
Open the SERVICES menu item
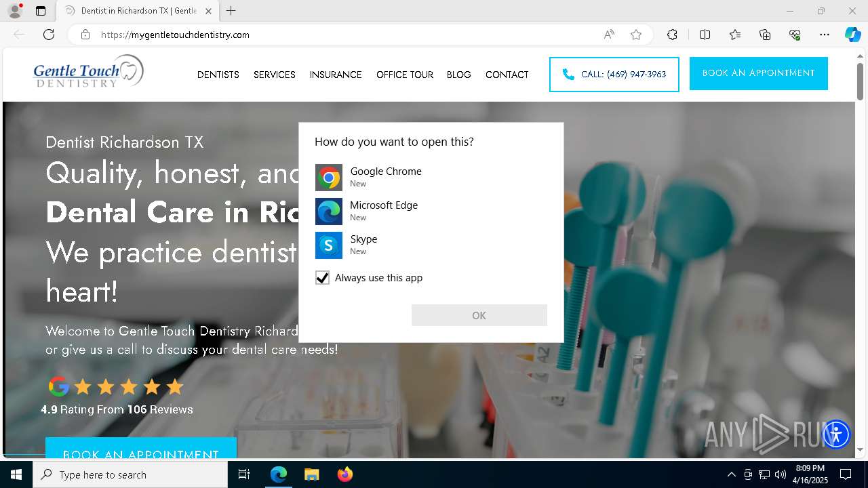[x=275, y=75]
